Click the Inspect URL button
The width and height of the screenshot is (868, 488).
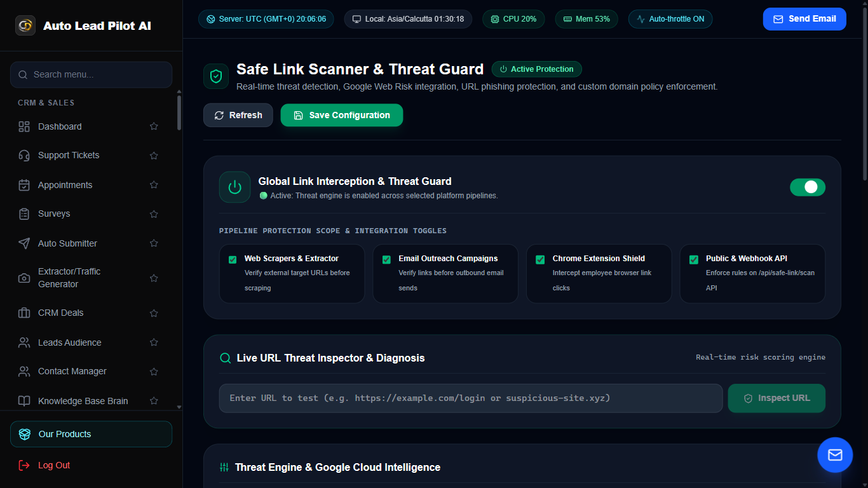(776, 398)
